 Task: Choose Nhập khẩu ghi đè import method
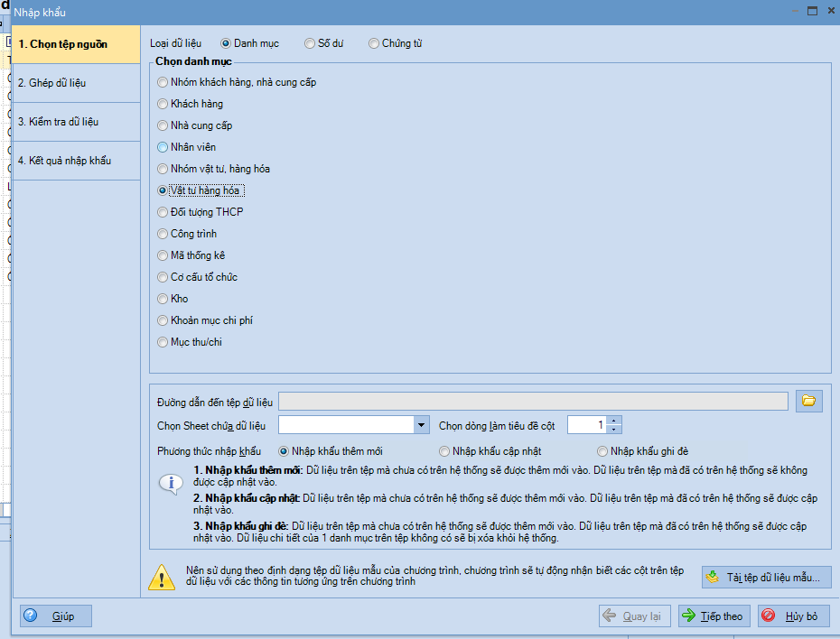point(602,451)
